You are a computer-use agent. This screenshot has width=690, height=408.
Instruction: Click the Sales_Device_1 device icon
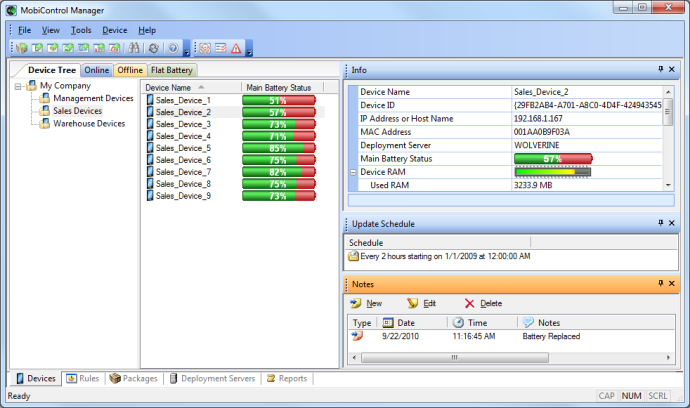tap(150, 100)
